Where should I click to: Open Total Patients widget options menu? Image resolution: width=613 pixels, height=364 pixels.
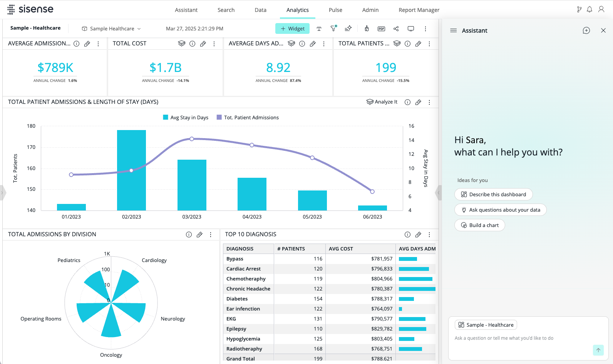coord(429,43)
